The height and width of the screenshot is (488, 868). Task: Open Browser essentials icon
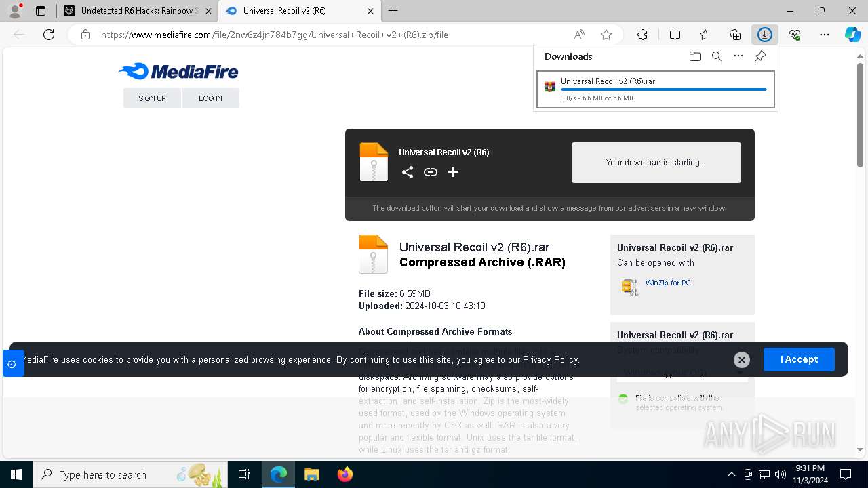[x=795, y=35]
